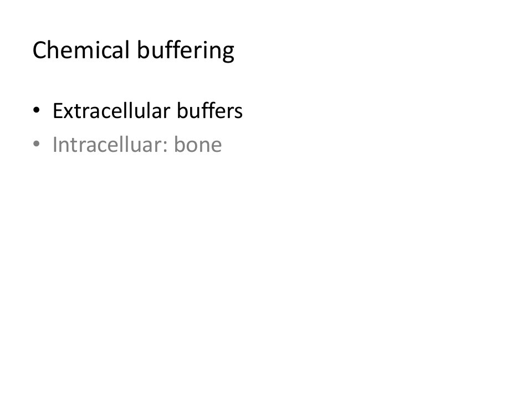532x399 pixels.
Task: Click the grey bullet dot before Intracelluar
Action: [x=37, y=144]
